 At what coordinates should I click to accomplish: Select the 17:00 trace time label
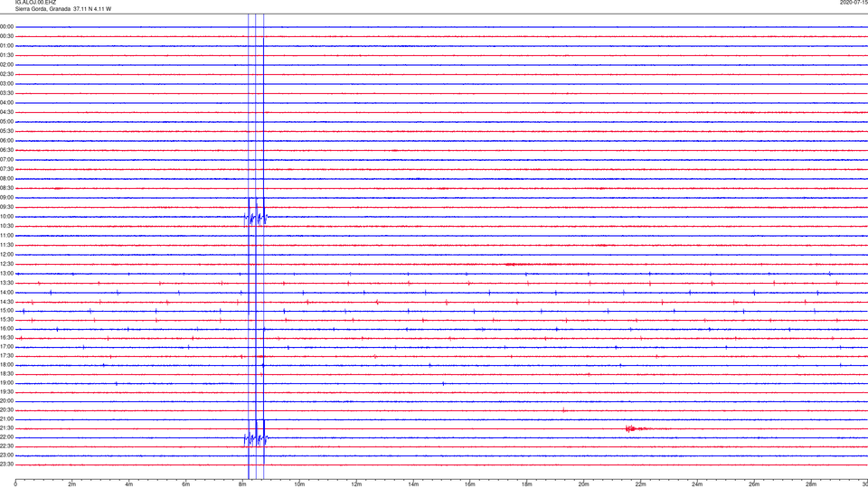click(7, 347)
